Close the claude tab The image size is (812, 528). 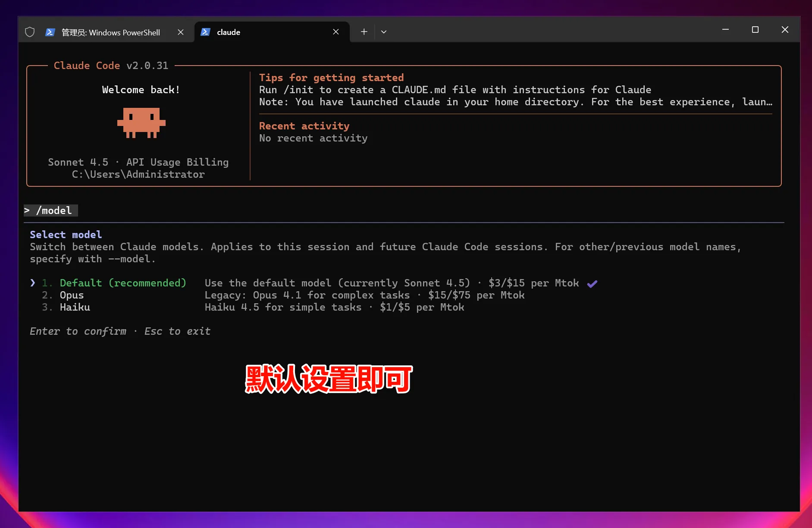[336, 32]
